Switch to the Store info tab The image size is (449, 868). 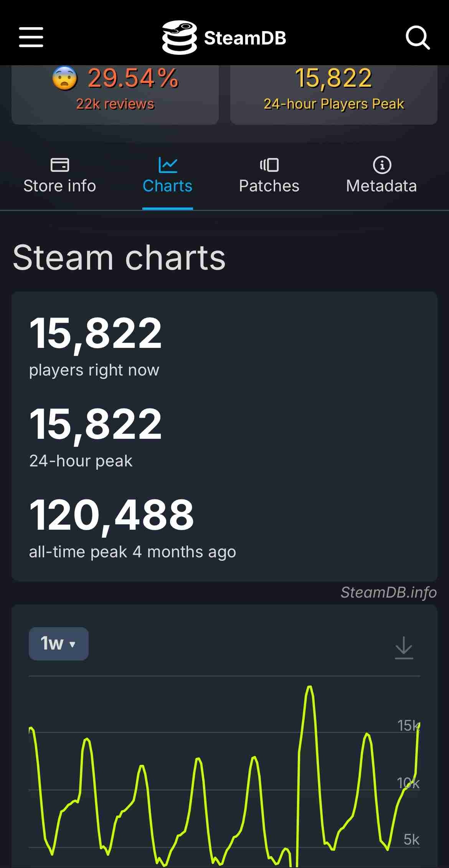click(x=59, y=186)
